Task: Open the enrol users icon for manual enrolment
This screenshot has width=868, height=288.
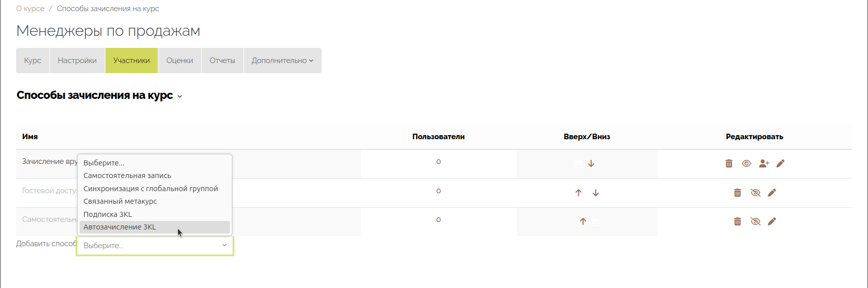Action: (x=764, y=163)
